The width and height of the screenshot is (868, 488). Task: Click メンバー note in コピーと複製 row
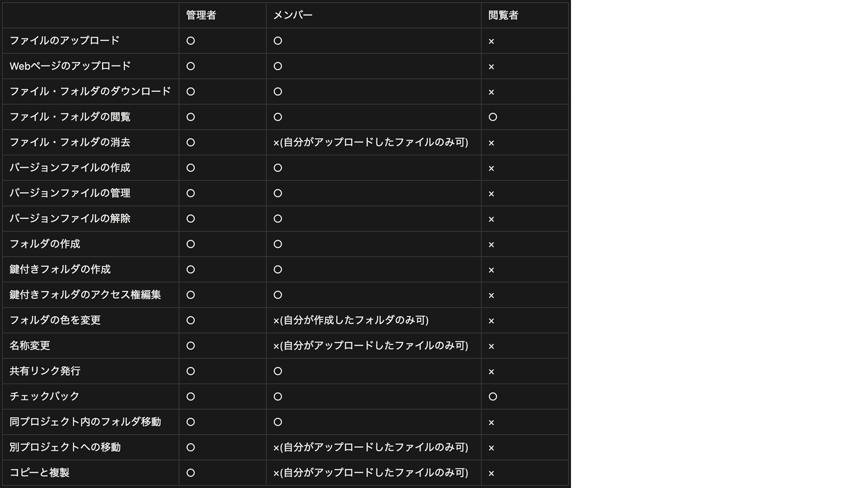(371, 473)
